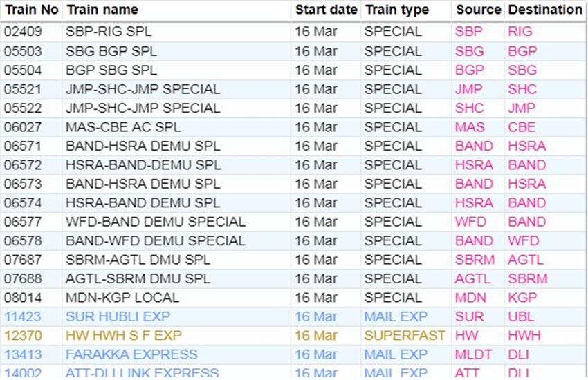The image size is (588, 380).
Task: Open source station MLDT link
Action: [x=473, y=354]
